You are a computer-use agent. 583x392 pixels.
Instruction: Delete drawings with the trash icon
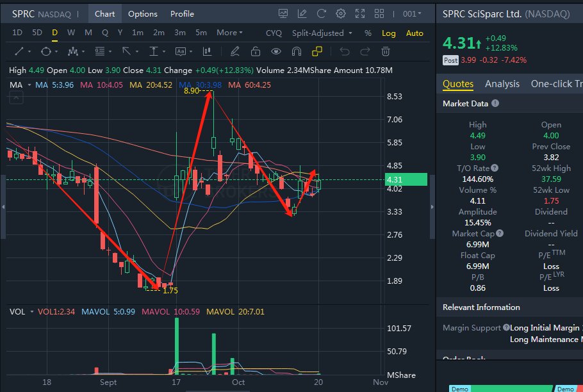386,51
